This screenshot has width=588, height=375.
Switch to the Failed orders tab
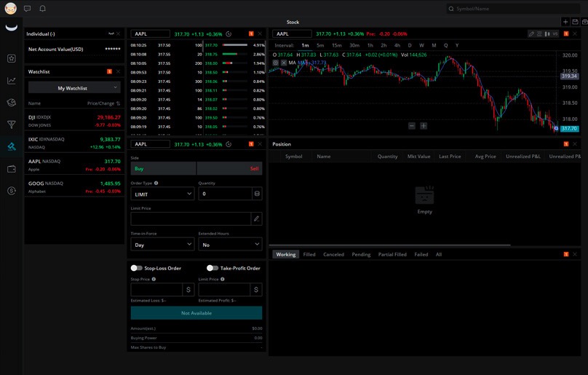point(421,255)
